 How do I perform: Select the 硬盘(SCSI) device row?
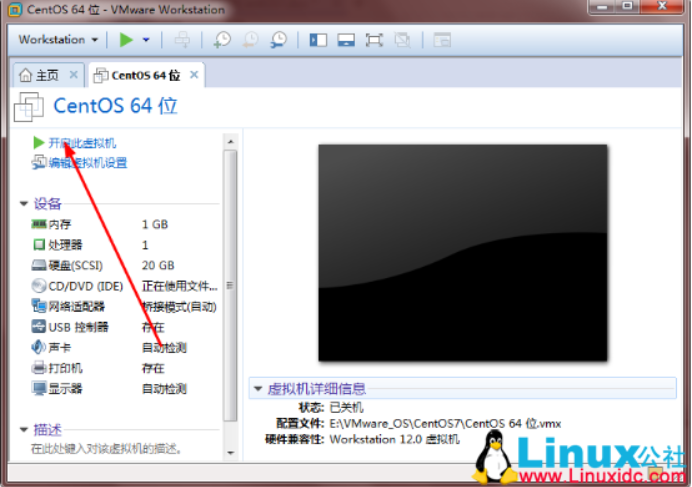125,265
